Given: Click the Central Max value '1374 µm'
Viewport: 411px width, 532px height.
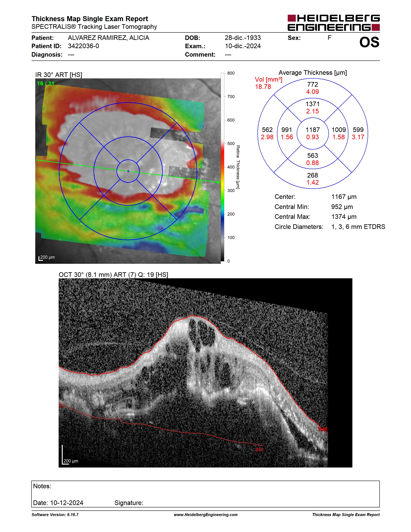Looking at the screenshot, I should 344,217.
